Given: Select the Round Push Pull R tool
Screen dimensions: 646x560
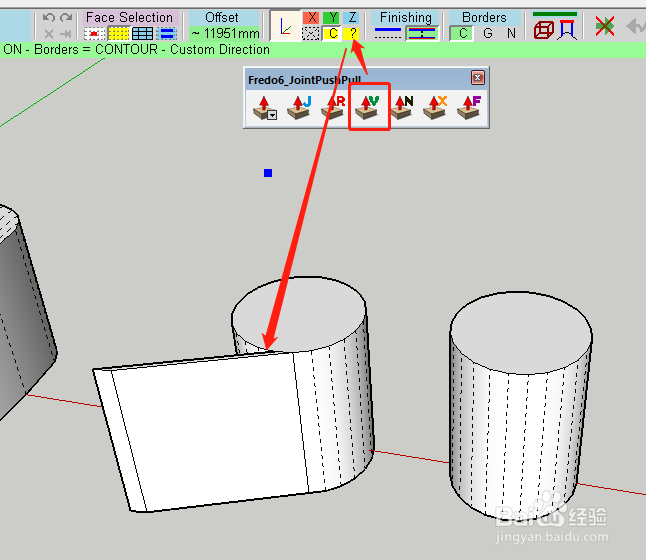Looking at the screenshot, I should (333, 108).
